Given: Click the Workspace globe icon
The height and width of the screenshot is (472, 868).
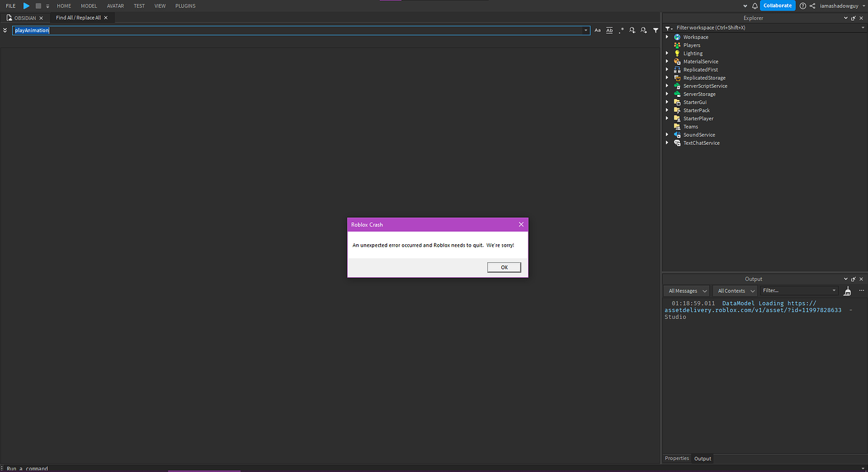Looking at the screenshot, I should point(677,37).
